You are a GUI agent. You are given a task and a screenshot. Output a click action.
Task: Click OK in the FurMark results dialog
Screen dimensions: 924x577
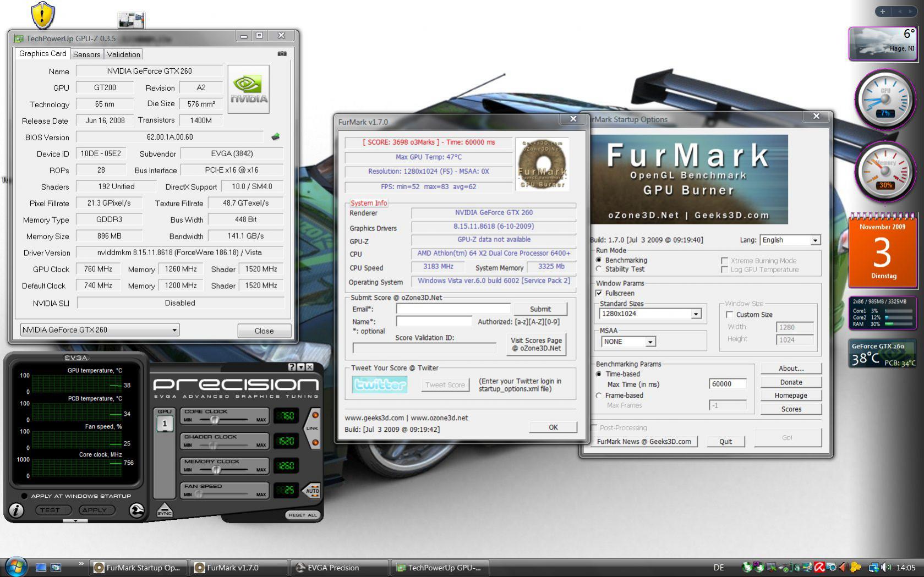553,427
